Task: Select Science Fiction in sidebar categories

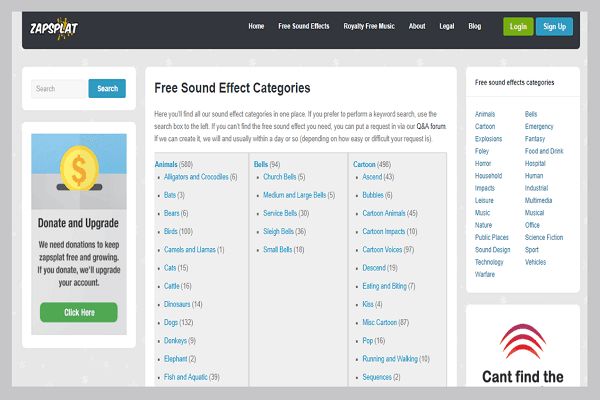Action: 544,237
